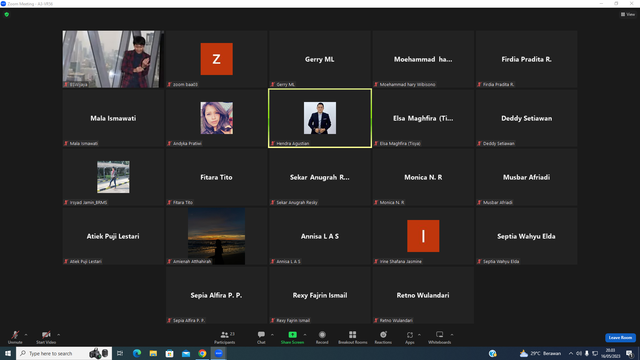Viewport: 640px width, 360px height.
Task: Expand chat options arrow beside Chat
Action: coord(272,335)
